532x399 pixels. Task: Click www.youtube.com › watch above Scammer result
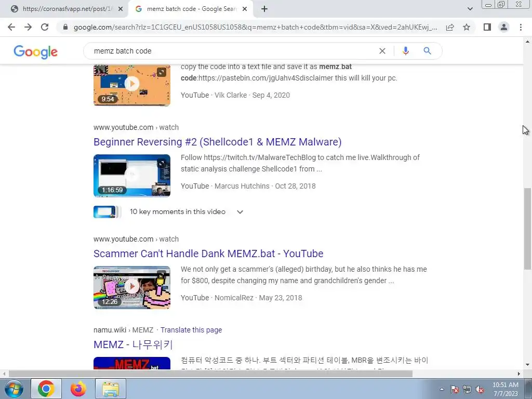(136, 239)
